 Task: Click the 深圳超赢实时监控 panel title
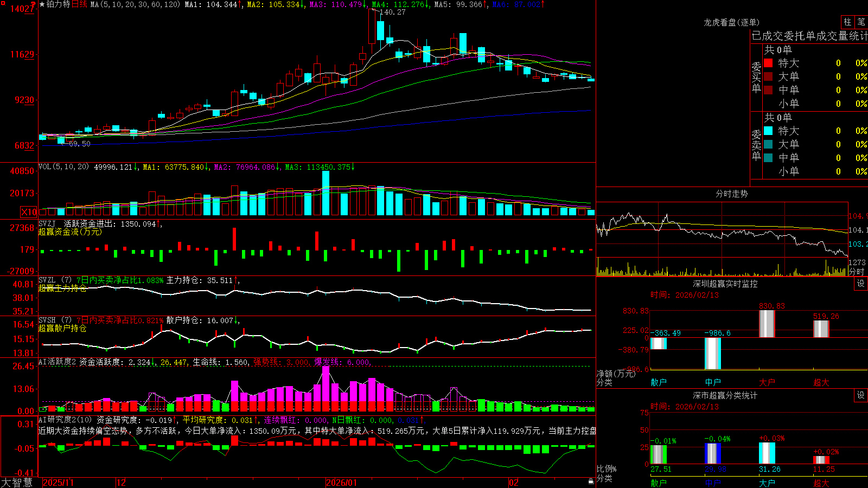point(725,284)
